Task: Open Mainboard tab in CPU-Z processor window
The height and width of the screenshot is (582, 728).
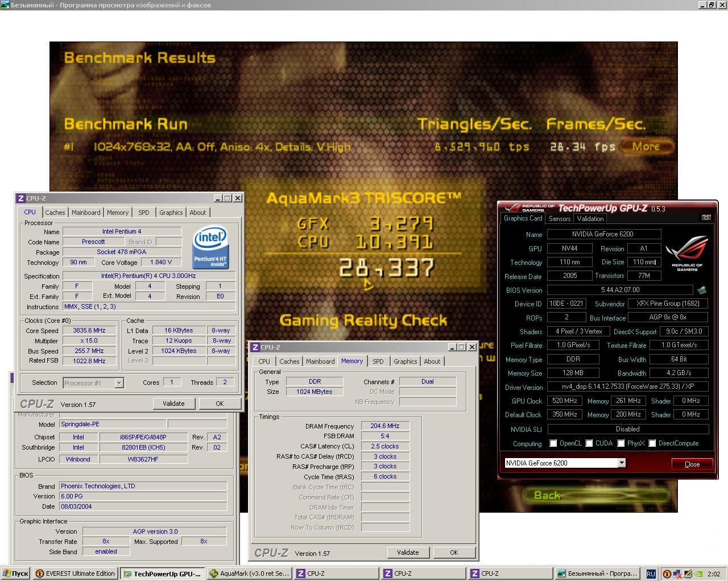Action: 86,213
